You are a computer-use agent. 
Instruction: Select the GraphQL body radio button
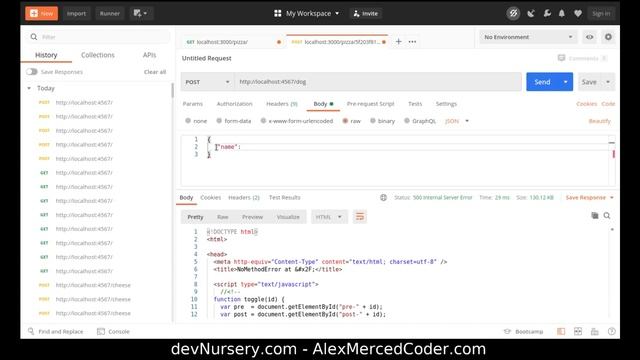coord(407,121)
